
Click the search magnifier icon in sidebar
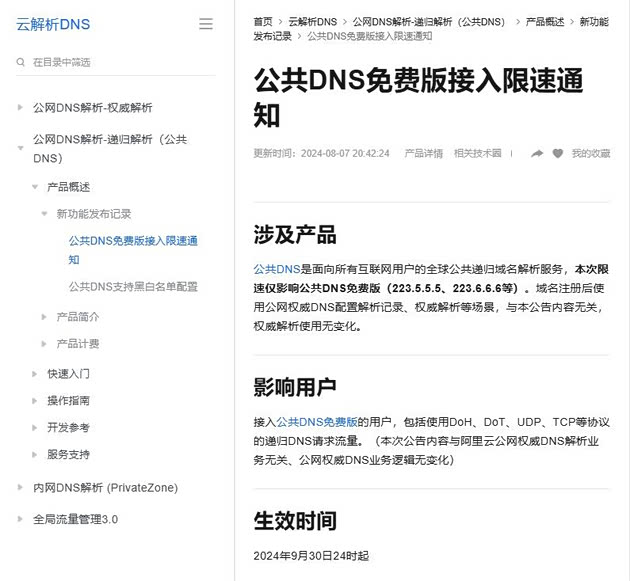[x=21, y=62]
